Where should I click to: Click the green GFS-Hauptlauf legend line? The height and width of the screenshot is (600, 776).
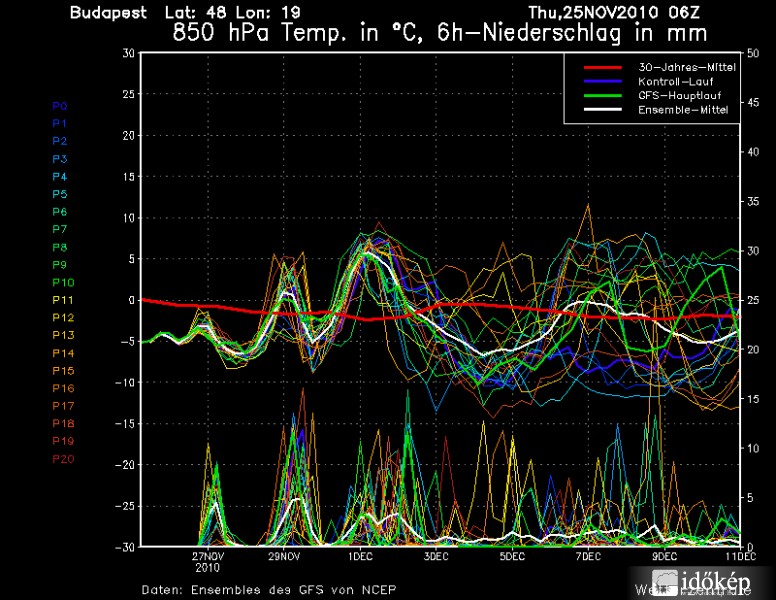[x=602, y=96]
